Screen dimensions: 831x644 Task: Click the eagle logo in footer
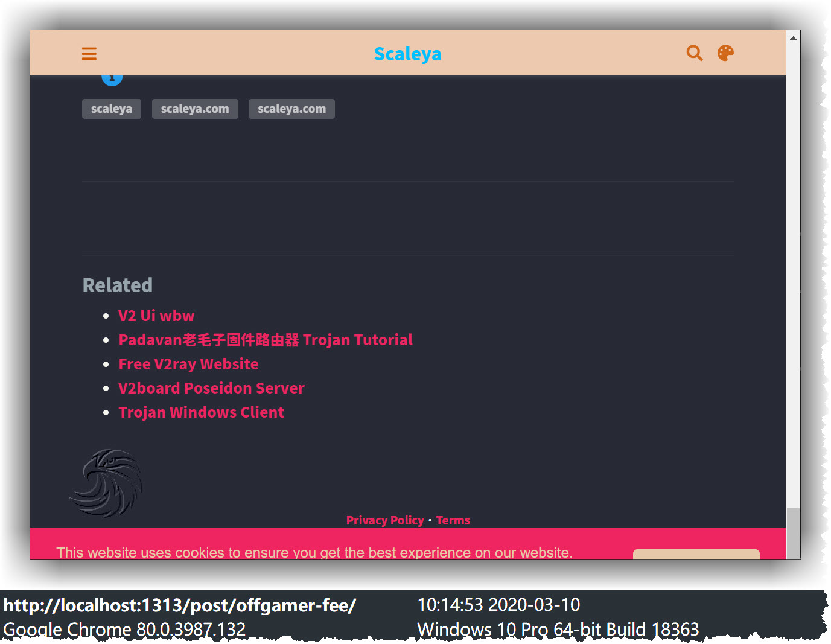point(106,483)
